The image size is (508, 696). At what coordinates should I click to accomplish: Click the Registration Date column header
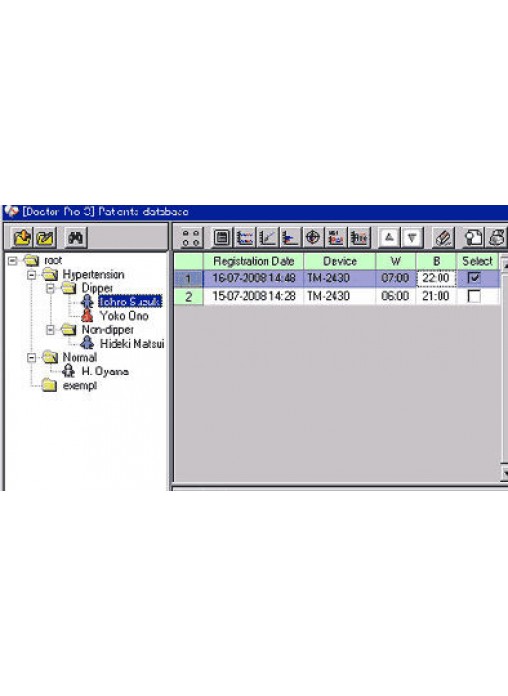coord(254,261)
